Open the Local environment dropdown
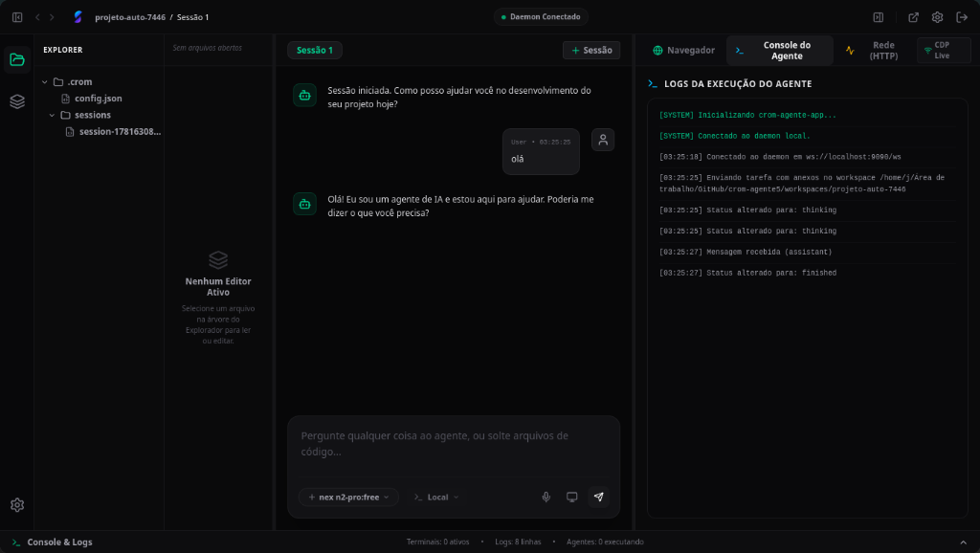 pyautogui.click(x=436, y=497)
